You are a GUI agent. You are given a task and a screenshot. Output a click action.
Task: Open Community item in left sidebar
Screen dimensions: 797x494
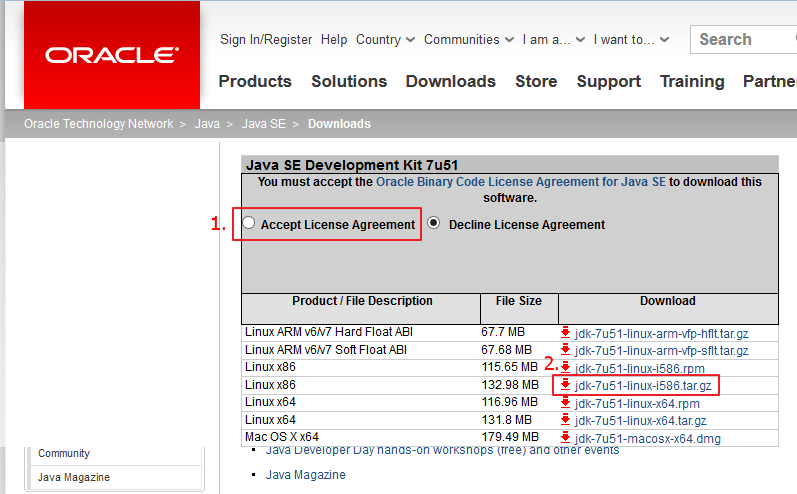64,453
